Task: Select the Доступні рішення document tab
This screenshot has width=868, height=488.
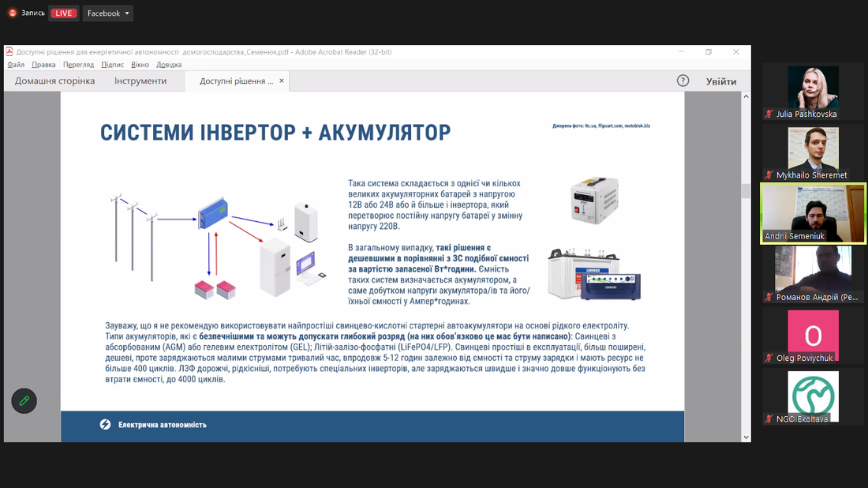Action: pyautogui.click(x=237, y=81)
